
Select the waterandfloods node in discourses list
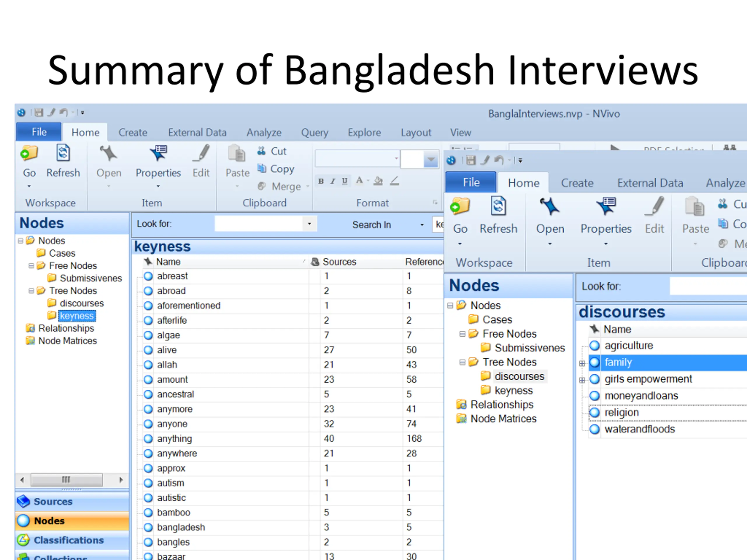640,429
